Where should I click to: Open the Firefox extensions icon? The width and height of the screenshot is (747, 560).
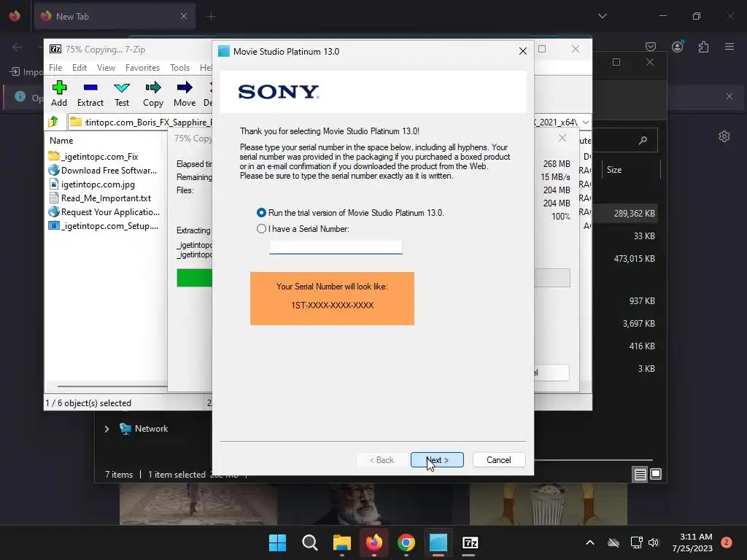(703, 47)
